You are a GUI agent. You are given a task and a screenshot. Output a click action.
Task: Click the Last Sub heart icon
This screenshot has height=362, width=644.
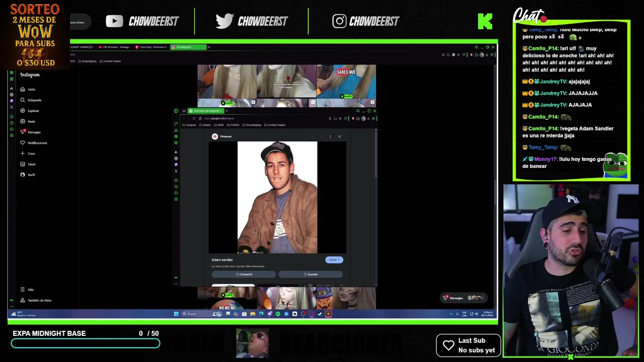pos(448,345)
